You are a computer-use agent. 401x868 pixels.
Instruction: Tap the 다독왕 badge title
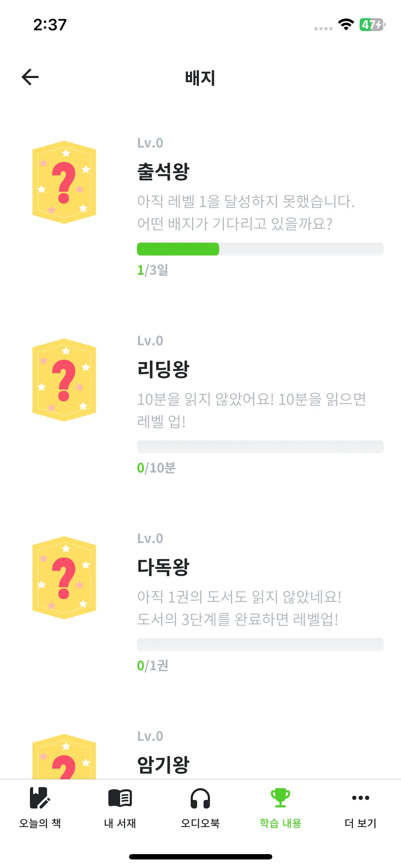(x=163, y=567)
